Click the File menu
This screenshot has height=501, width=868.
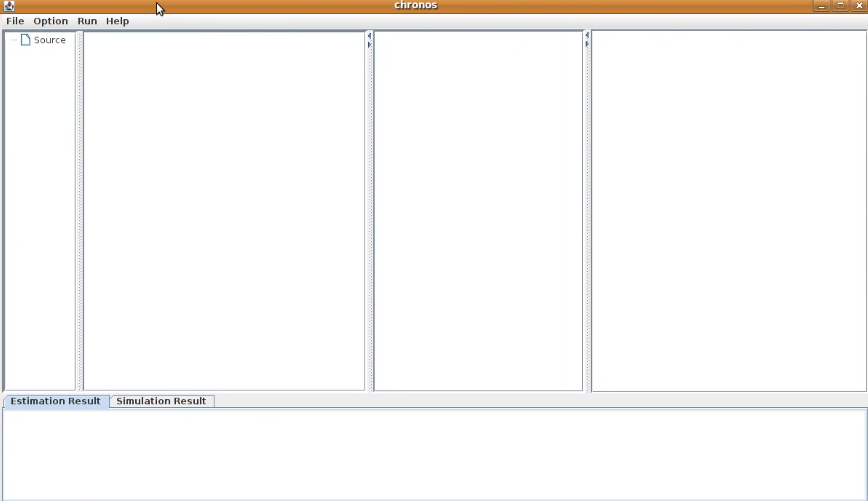tap(15, 20)
